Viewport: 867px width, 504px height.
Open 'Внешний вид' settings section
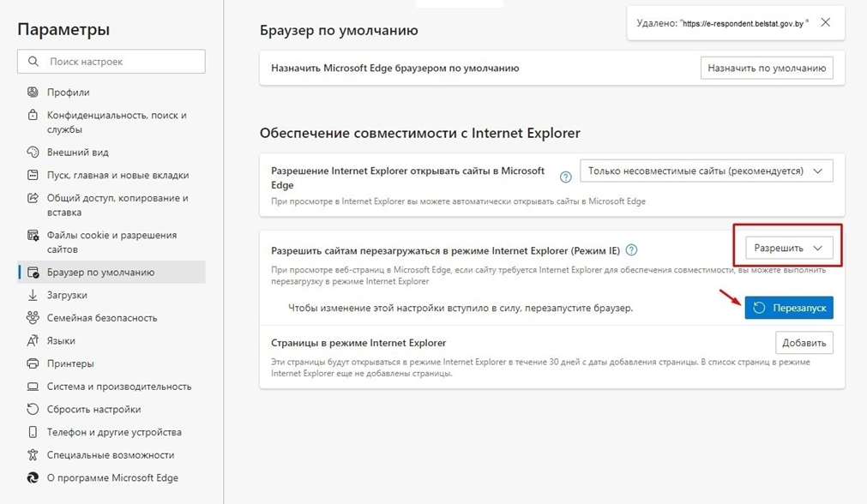pyautogui.click(x=111, y=152)
